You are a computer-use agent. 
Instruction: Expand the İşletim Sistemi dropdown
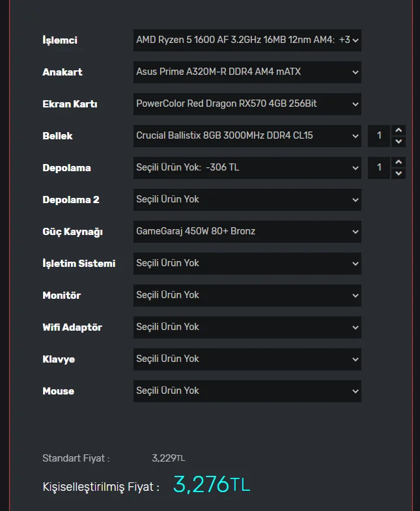tap(247, 263)
